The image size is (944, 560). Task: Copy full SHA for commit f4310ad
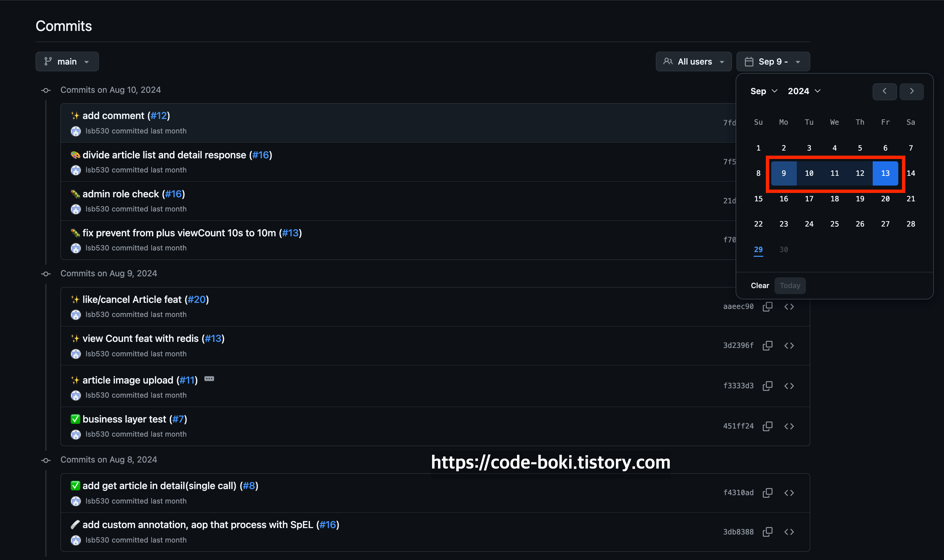click(768, 493)
